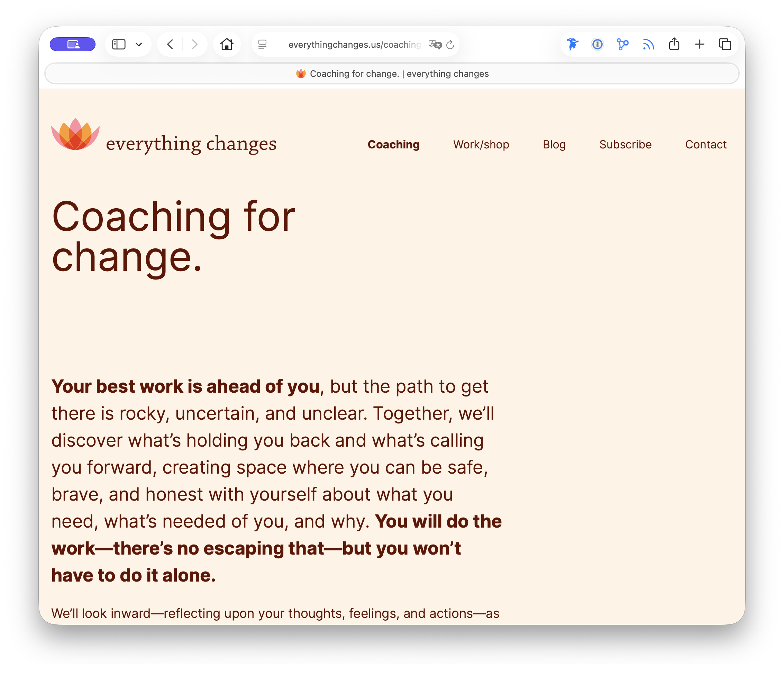Viewport: 784px width, 676px height.
Task: Select the Coaching for change tab
Action: (392, 73)
